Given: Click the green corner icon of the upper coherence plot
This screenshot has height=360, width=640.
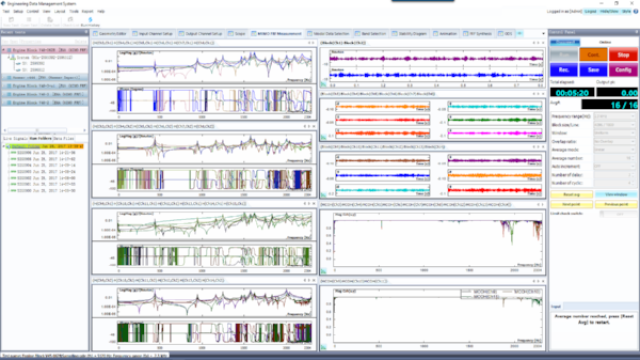Looking at the screenshot, I should click(324, 271).
